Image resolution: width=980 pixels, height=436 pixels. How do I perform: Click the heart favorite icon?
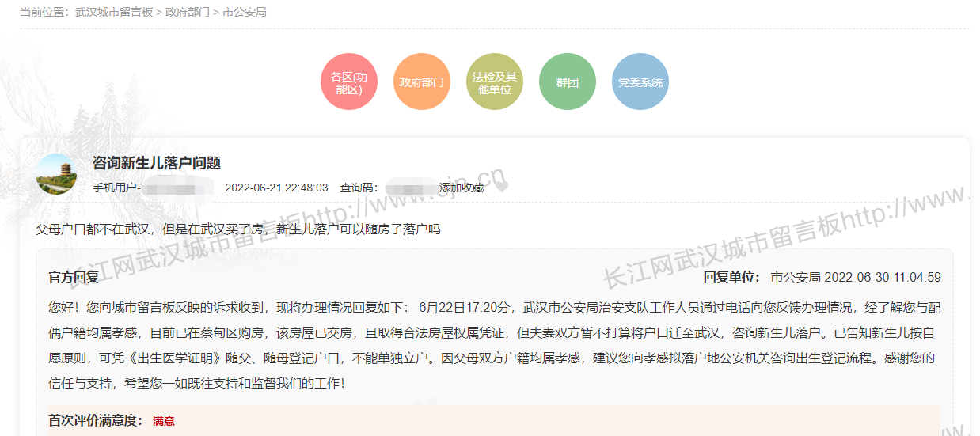tap(500, 188)
